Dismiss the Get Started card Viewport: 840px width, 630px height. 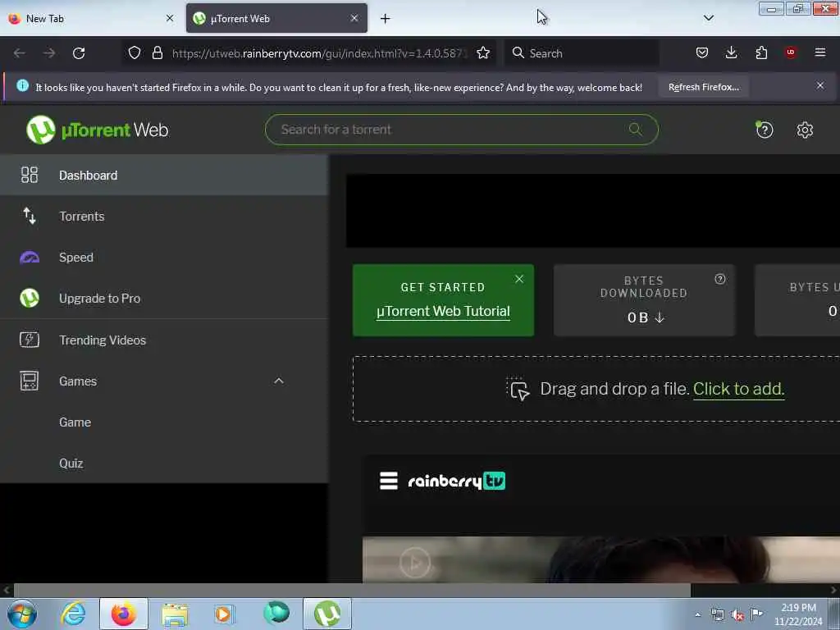(519, 279)
